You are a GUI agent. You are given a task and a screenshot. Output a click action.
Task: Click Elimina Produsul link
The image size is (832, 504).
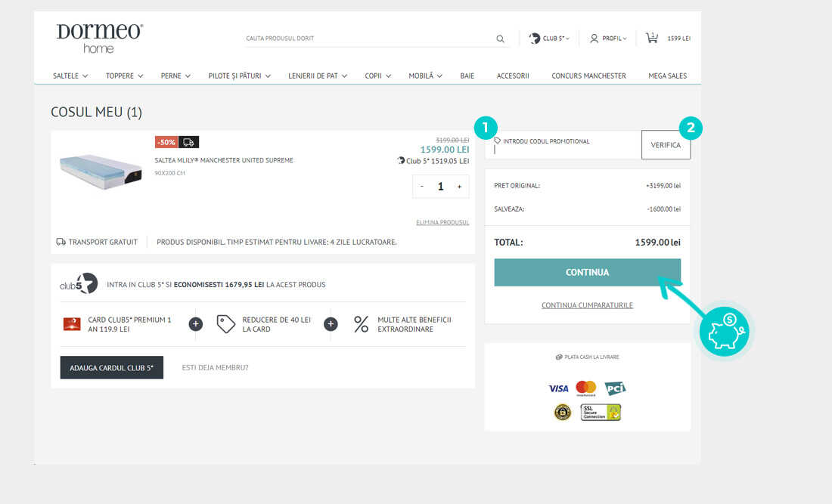tap(442, 223)
